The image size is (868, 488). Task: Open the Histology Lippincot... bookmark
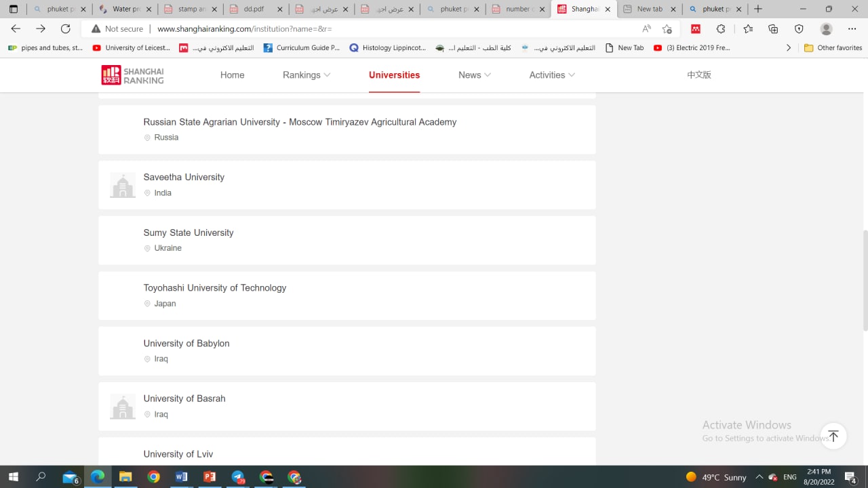click(388, 48)
